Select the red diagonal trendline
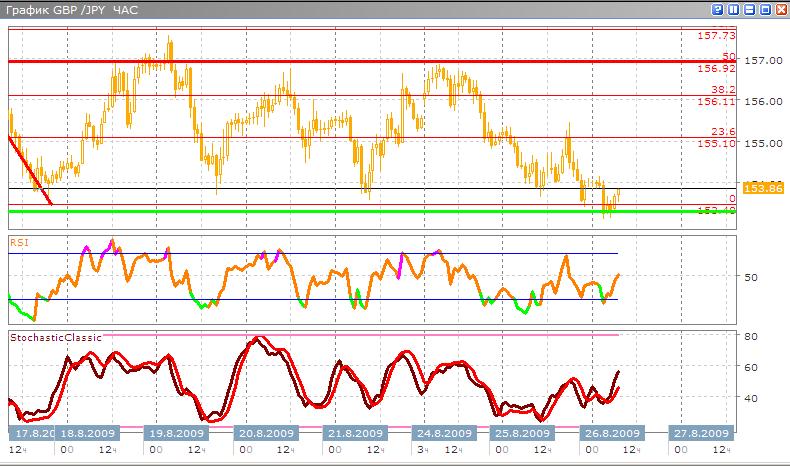Screen dimensions: 790x466 [30, 171]
